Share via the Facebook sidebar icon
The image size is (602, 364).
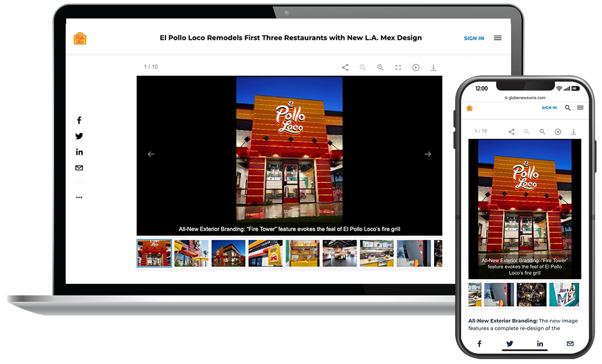[x=79, y=120]
